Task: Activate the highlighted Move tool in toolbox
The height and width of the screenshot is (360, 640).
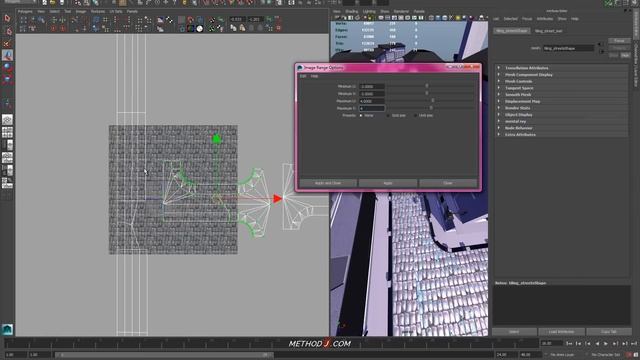Action: pyautogui.click(x=7, y=55)
